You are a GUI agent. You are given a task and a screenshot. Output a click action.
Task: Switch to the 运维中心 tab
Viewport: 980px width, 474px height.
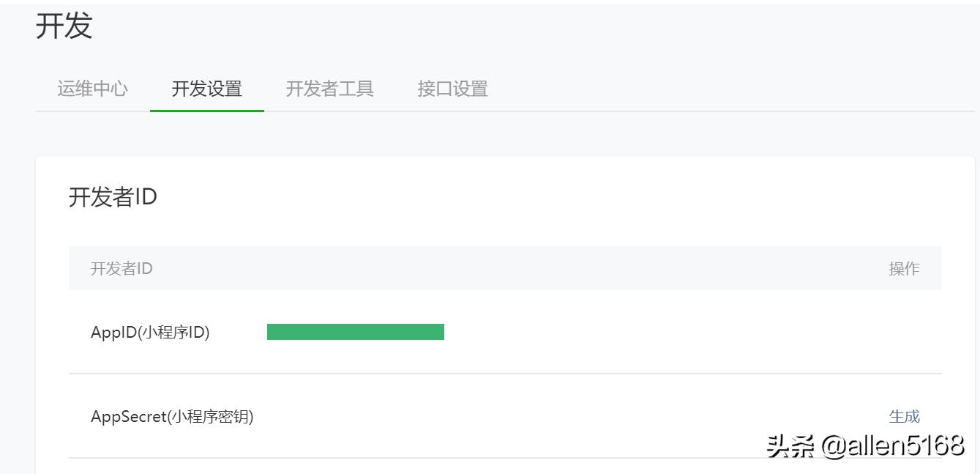[91, 88]
